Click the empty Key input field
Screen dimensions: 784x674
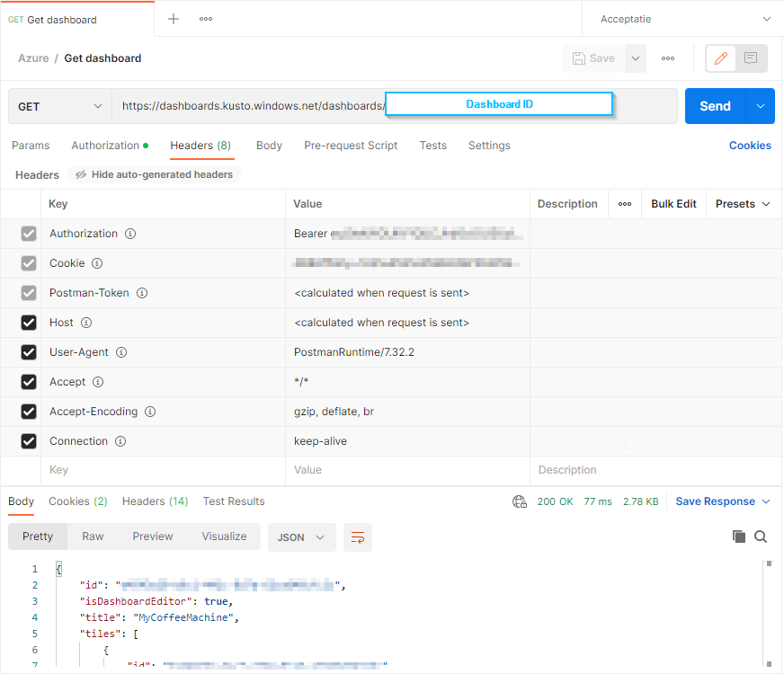pos(162,470)
